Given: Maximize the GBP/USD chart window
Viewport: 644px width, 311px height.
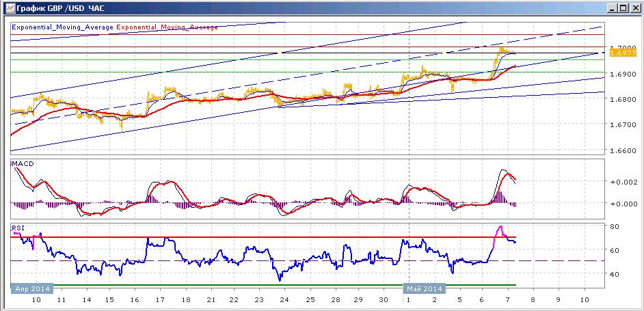Looking at the screenshot, I should (623, 8).
